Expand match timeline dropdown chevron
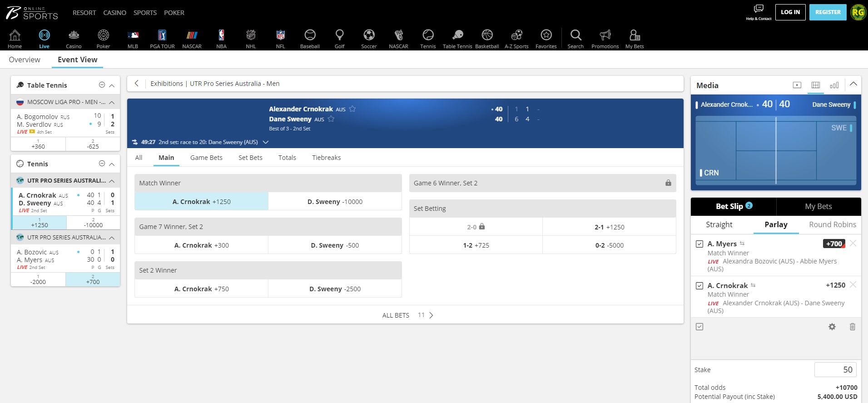This screenshot has width=868, height=403. (x=266, y=142)
